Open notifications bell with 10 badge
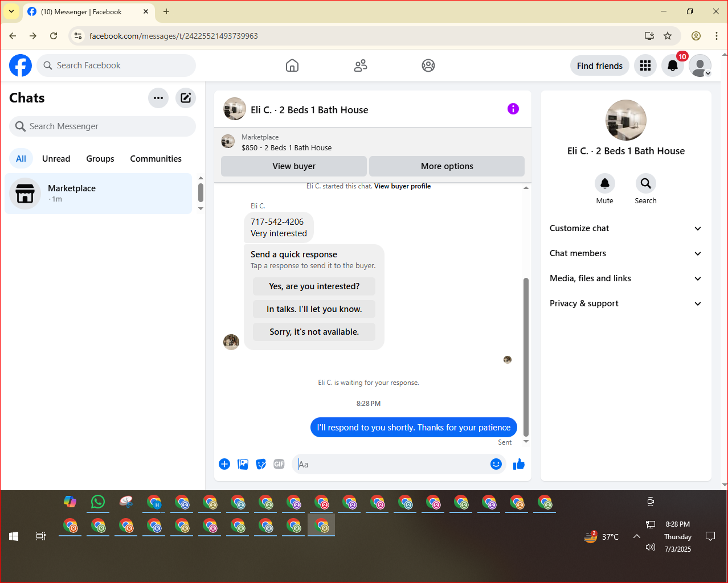Image resolution: width=728 pixels, height=583 pixels. (x=673, y=65)
